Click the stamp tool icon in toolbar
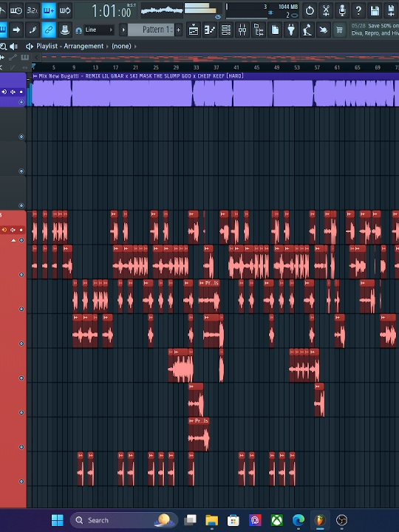Screen dimensions: 399x532 click(65, 30)
